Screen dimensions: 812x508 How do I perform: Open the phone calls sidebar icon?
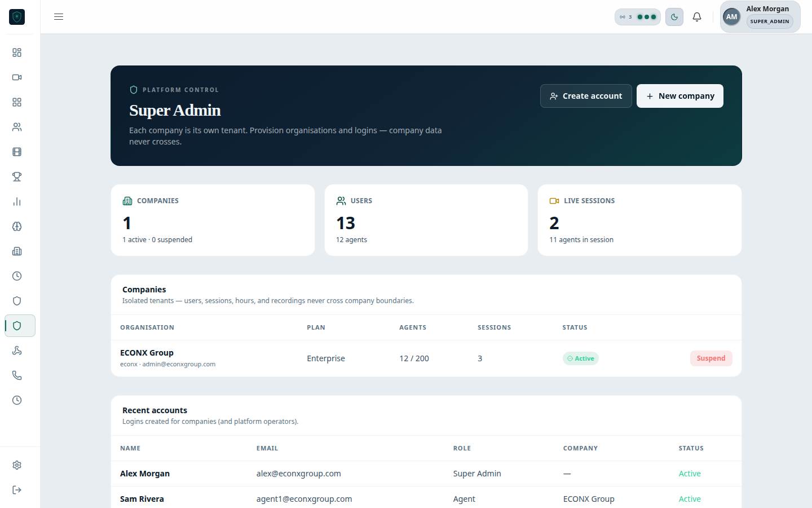17,375
